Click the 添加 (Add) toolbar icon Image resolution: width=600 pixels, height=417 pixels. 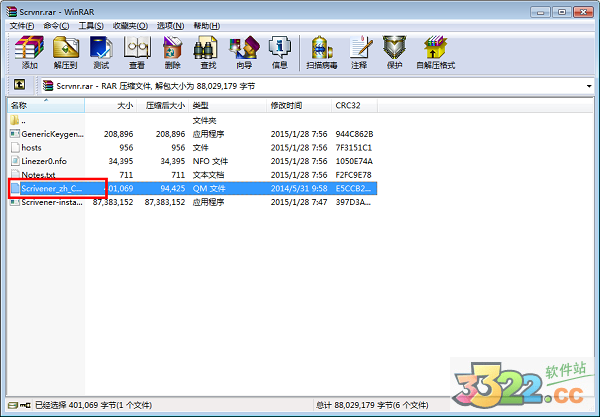click(x=29, y=48)
